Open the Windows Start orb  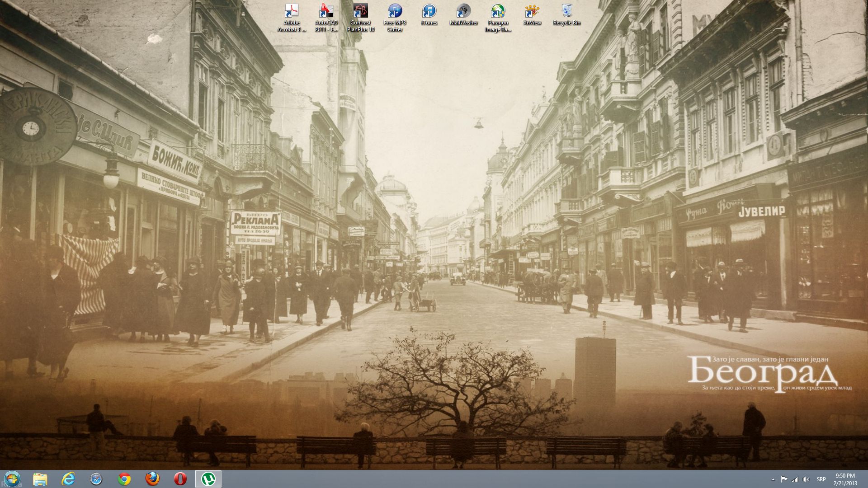pos(12,479)
